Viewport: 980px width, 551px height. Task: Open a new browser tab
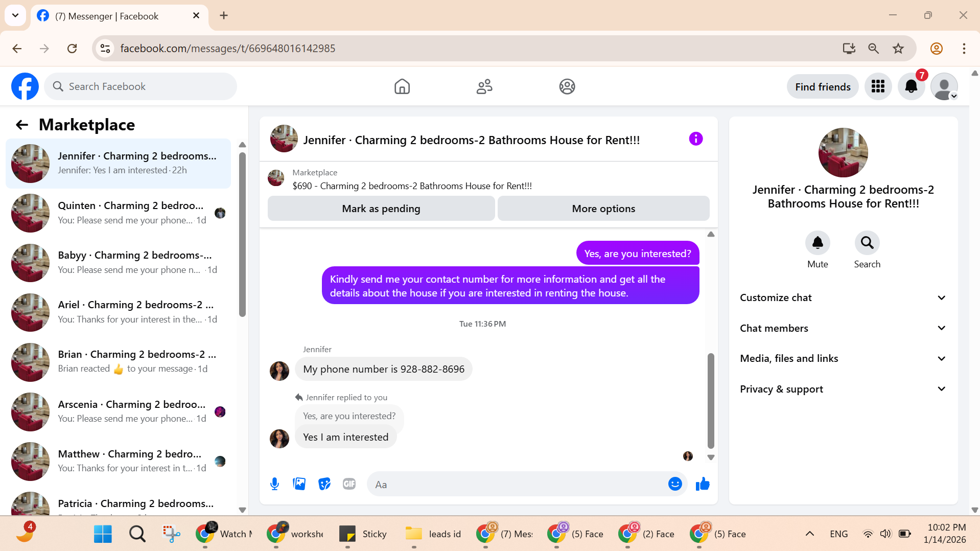point(224,16)
